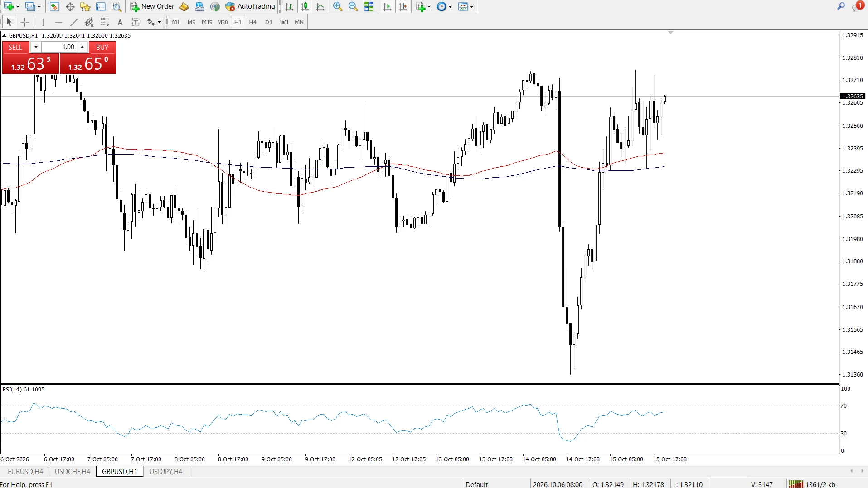Open the New Chart icon

(9, 6)
